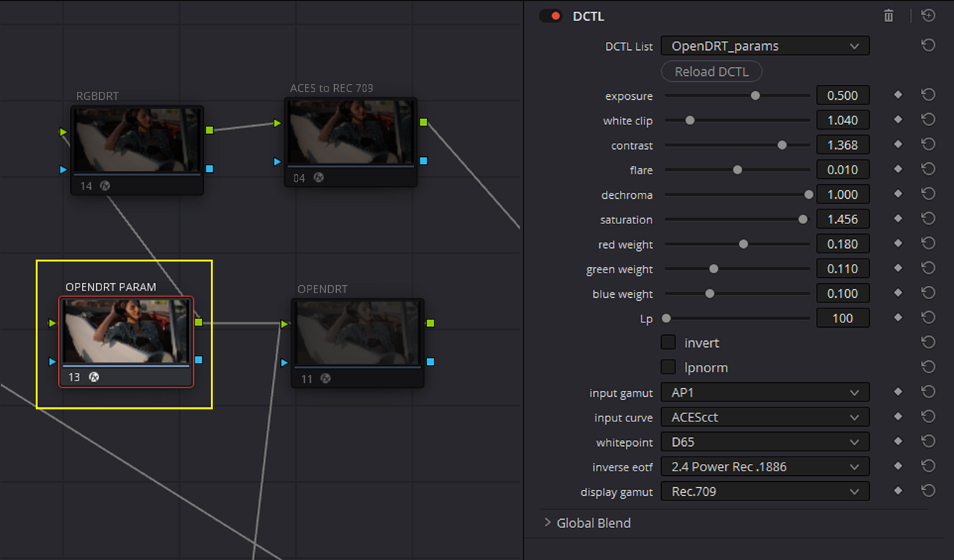Click the exposure value field 0.500
The width and height of the screenshot is (954, 560).
click(843, 95)
